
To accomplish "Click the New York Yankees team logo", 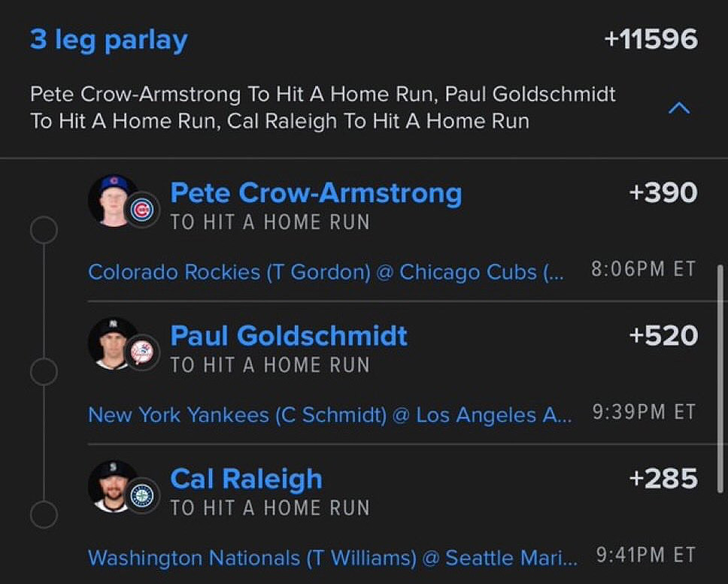I will click(x=141, y=353).
